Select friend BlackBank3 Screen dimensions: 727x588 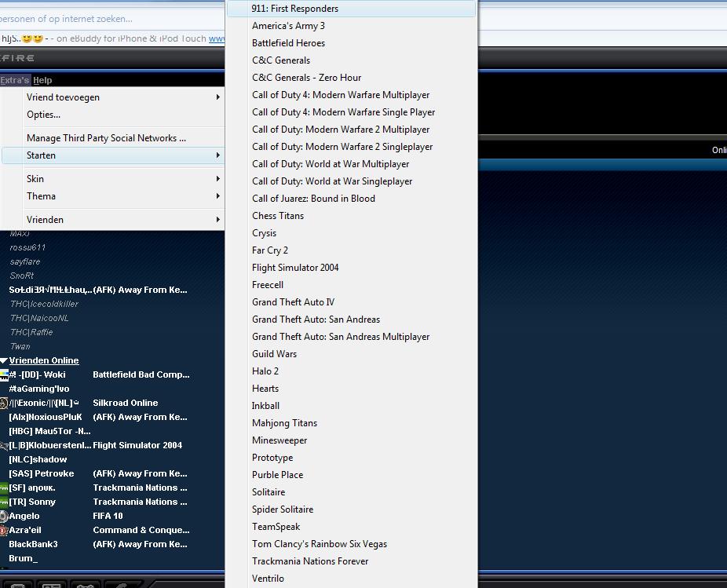34,544
